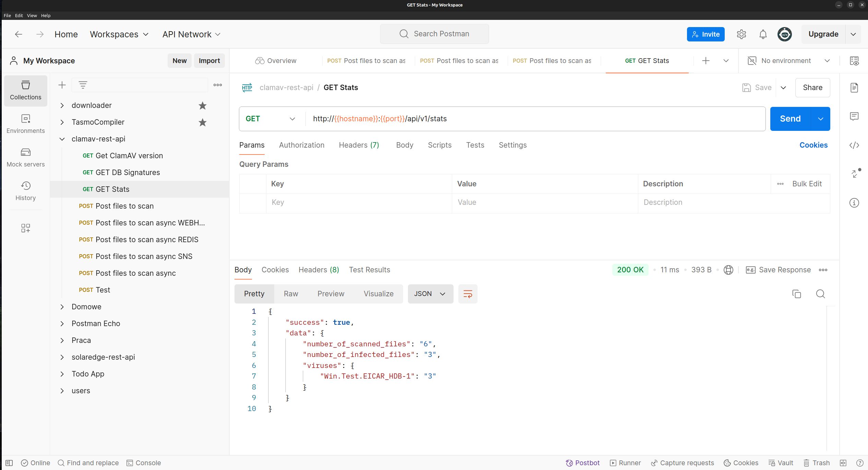Click the configure workspace sidebar icon

coord(25,228)
